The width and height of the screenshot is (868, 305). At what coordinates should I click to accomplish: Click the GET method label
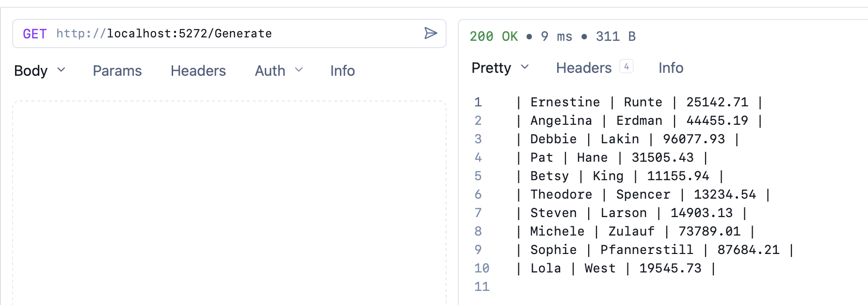[34, 34]
